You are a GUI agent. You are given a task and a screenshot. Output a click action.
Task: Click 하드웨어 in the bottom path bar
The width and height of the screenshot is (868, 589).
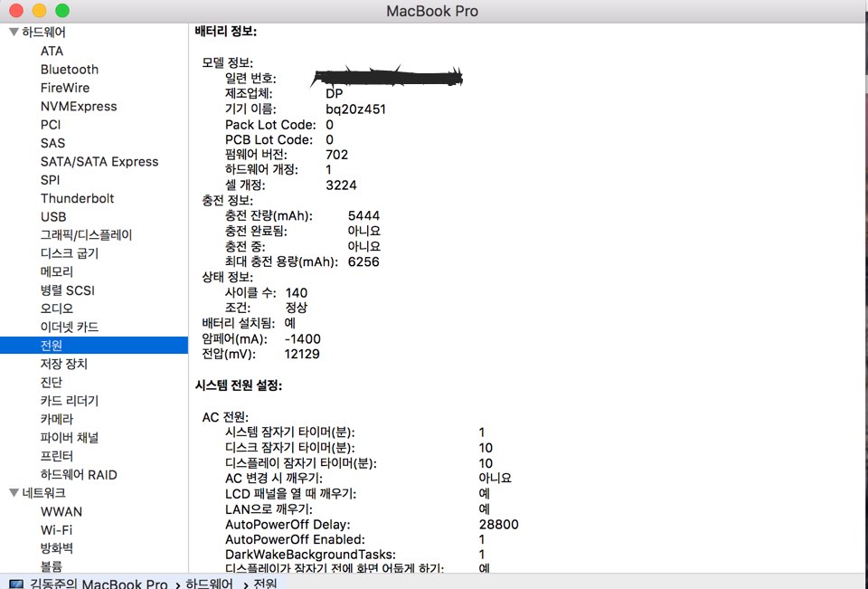click(211, 584)
